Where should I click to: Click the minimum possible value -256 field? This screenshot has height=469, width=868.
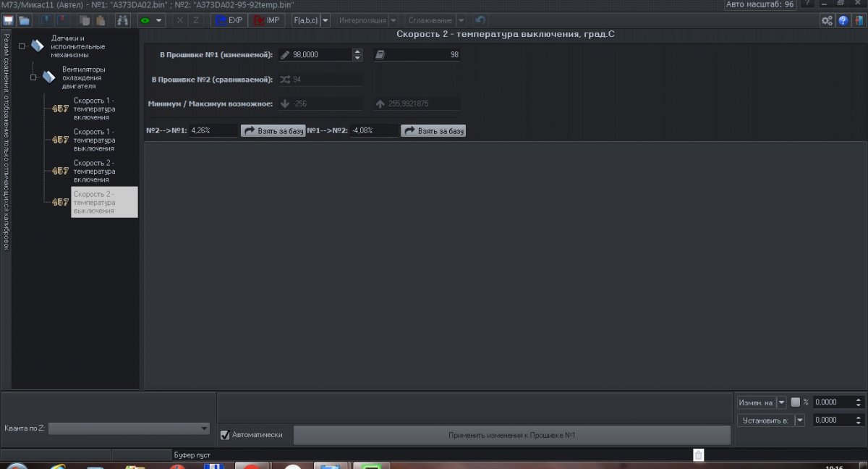tap(320, 104)
